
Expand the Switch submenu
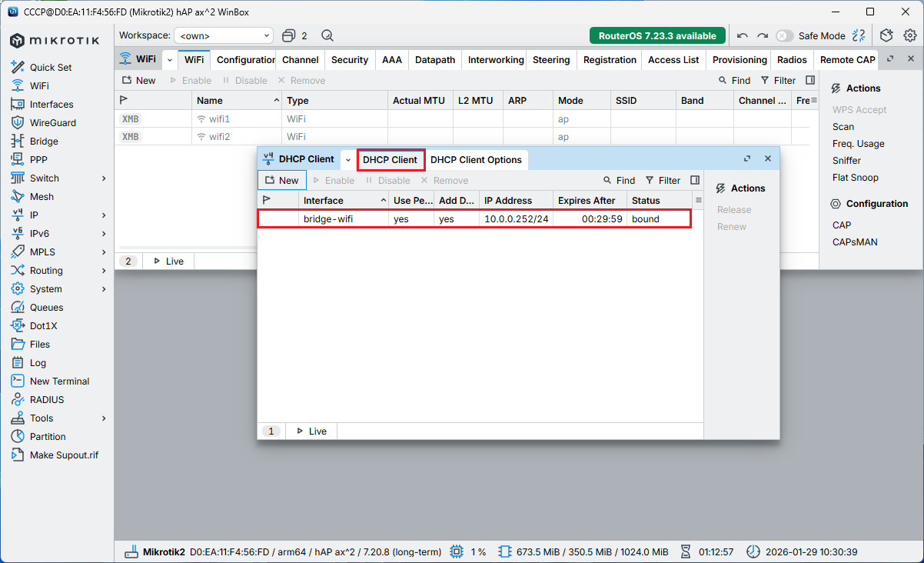pyautogui.click(x=104, y=178)
